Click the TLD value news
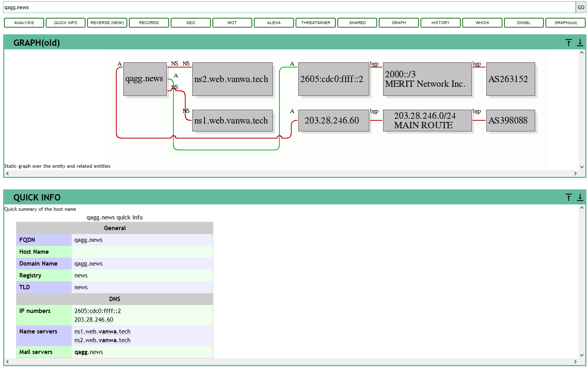The image size is (588, 367). tap(81, 287)
